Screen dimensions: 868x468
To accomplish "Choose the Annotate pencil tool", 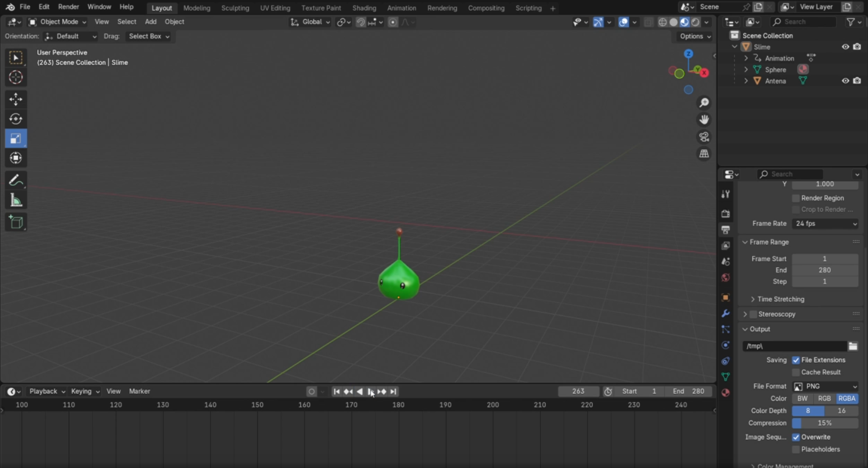I will tap(16, 181).
